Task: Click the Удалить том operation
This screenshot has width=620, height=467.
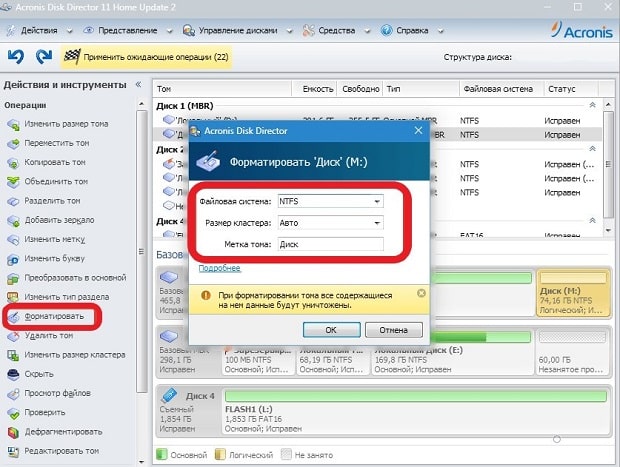Action: pos(49,335)
